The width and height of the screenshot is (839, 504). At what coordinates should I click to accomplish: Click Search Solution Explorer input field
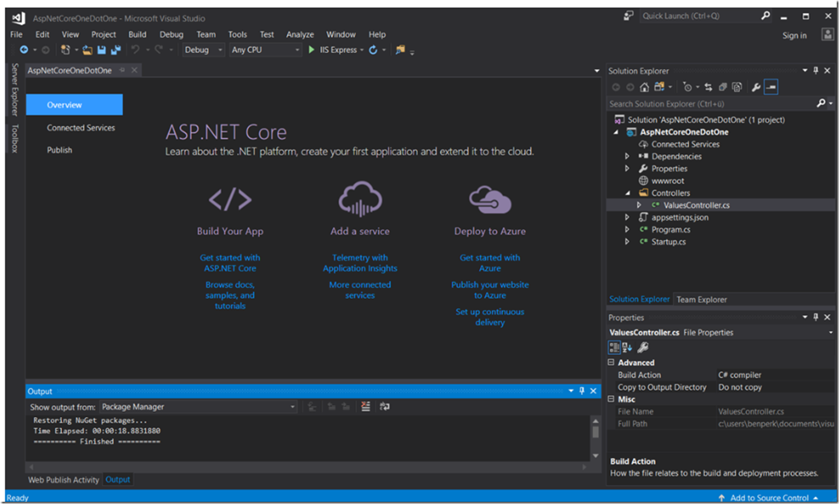pyautogui.click(x=711, y=104)
